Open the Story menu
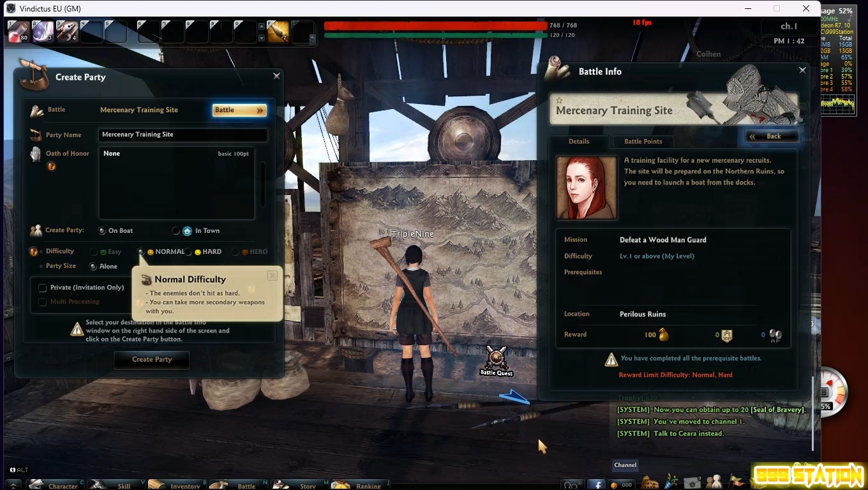The width and height of the screenshot is (868, 490). point(301,485)
